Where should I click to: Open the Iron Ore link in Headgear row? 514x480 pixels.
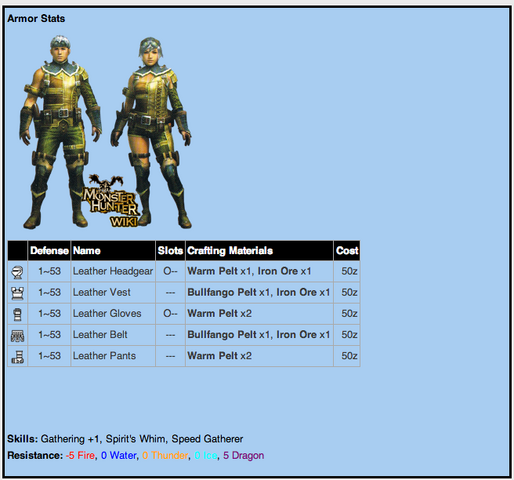pyautogui.click(x=277, y=271)
